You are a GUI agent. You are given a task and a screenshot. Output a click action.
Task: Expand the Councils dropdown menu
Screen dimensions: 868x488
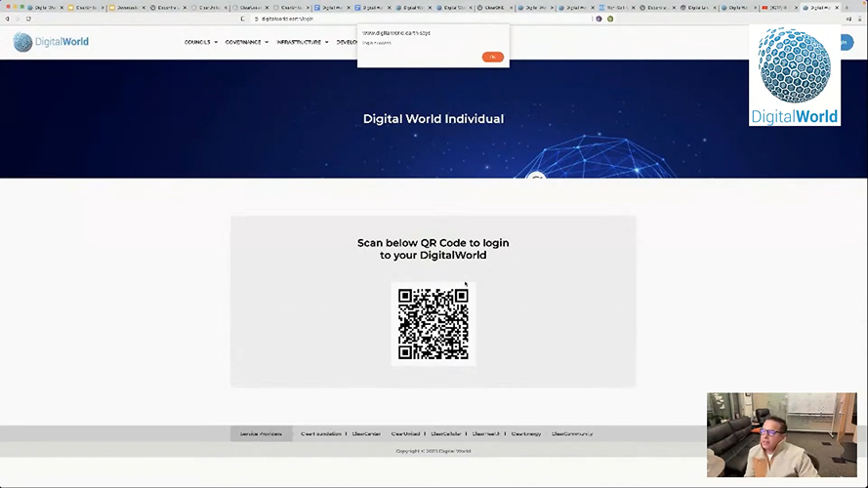(200, 42)
